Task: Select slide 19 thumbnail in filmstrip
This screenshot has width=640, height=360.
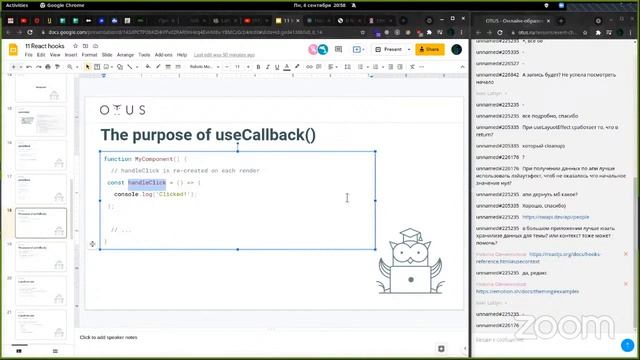Action: point(41,257)
